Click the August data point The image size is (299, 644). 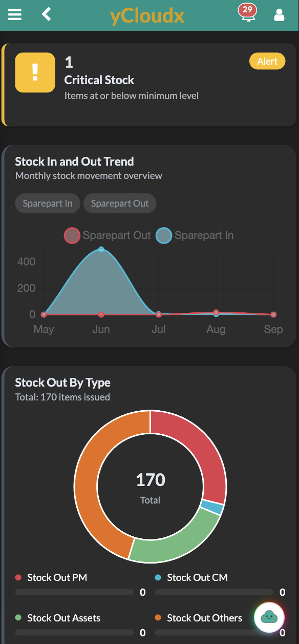pyautogui.click(x=216, y=312)
